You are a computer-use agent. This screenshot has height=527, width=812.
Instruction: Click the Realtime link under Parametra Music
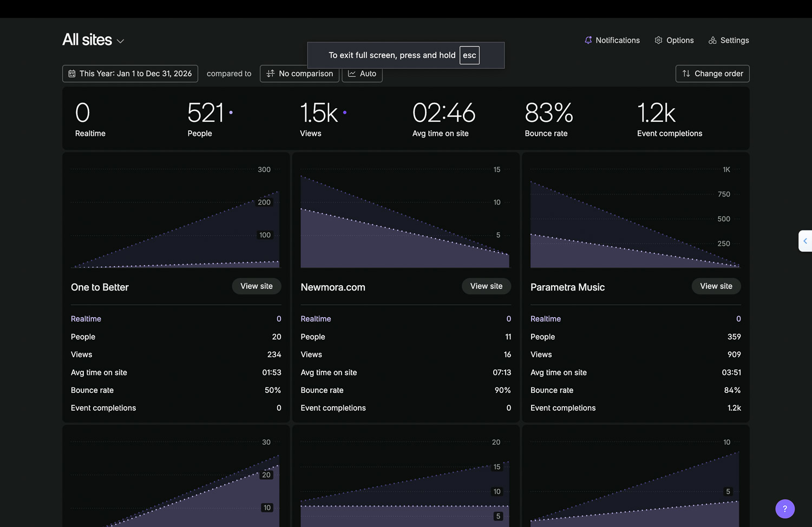pyautogui.click(x=545, y=319)
